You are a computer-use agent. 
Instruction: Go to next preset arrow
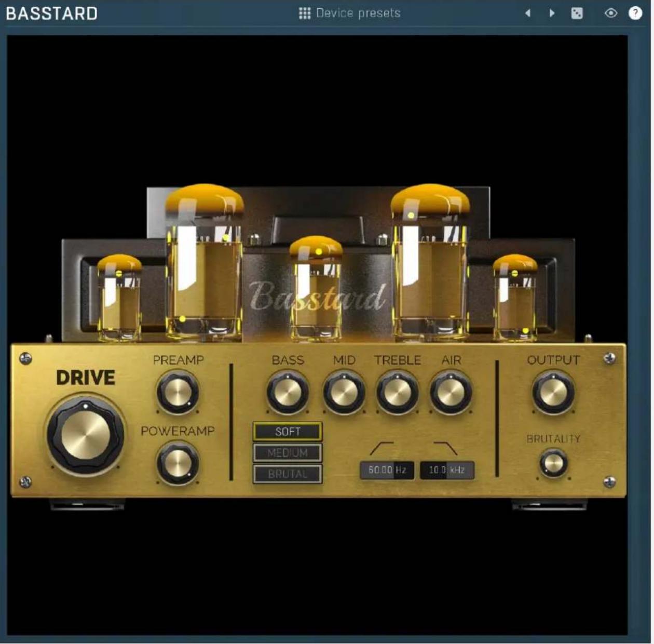click(552, 13)
